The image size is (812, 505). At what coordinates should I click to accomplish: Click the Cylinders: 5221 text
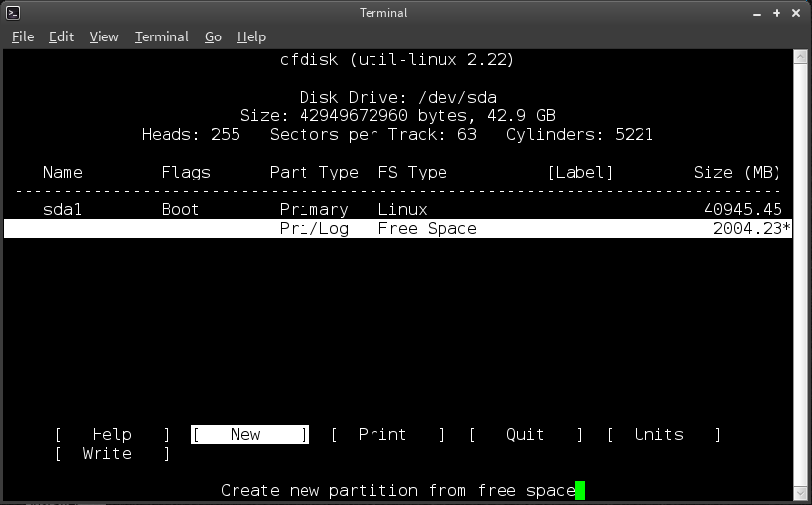point(579,135)
